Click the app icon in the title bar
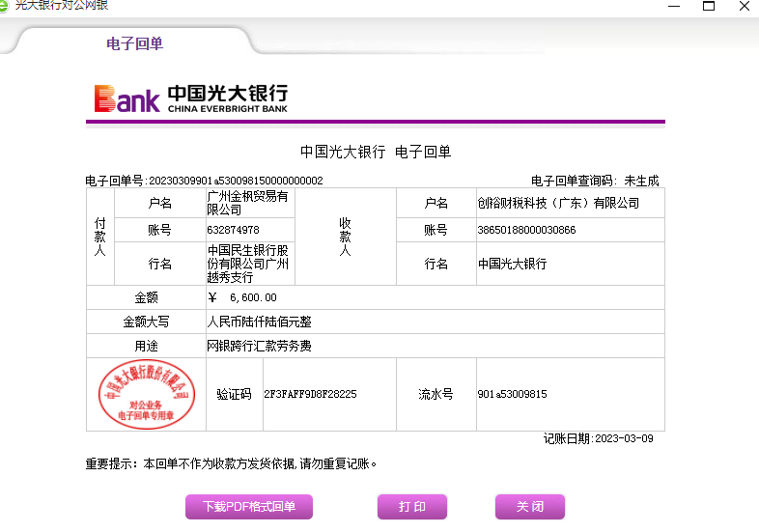 pos(3,6)
